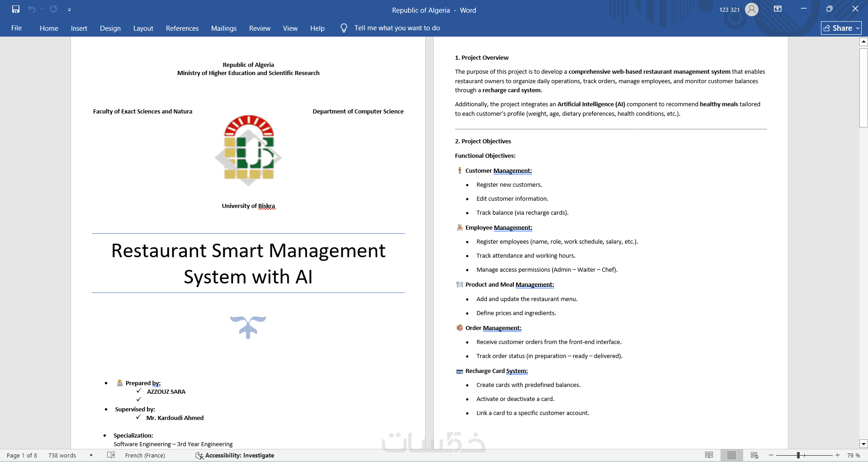Click the Redo icon in title bar
Screen dimensions: 868x462
point(53,9)
